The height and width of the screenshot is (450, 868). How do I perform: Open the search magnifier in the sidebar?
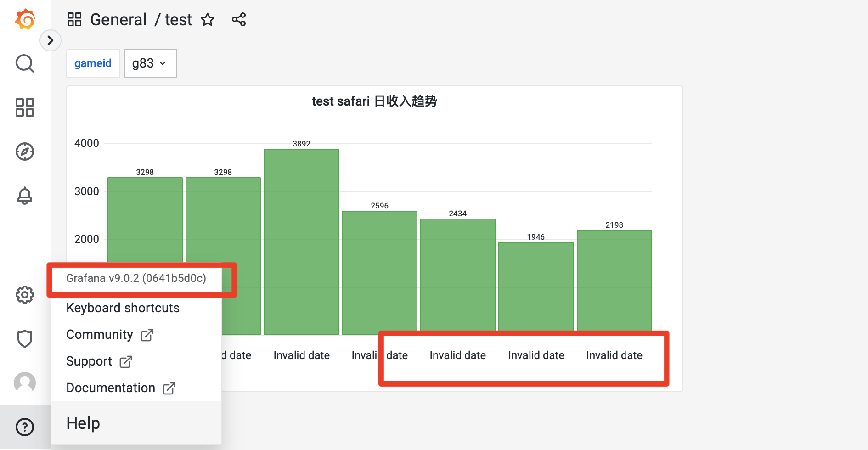point(25,63)
